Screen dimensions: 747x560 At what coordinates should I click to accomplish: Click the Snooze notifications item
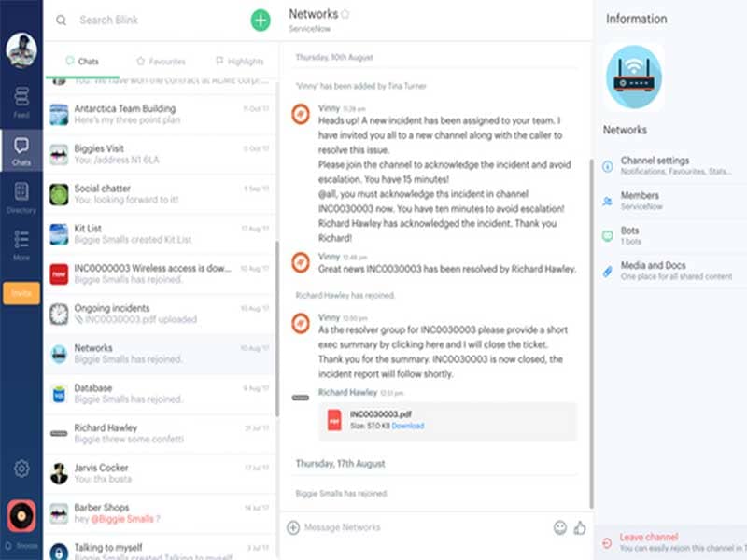pyautogui.click(x=21, y=546)
